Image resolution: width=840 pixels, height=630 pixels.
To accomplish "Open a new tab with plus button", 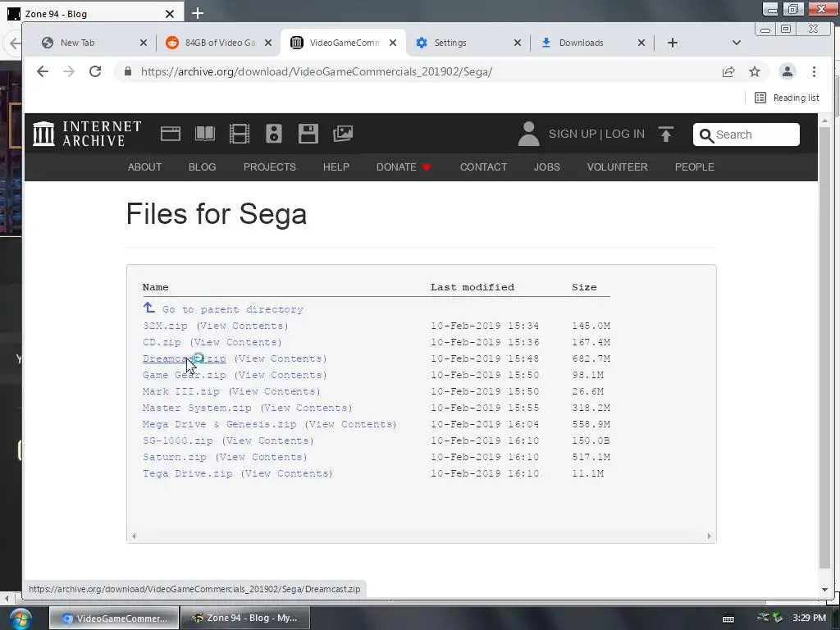I will (x=673, y=43).
